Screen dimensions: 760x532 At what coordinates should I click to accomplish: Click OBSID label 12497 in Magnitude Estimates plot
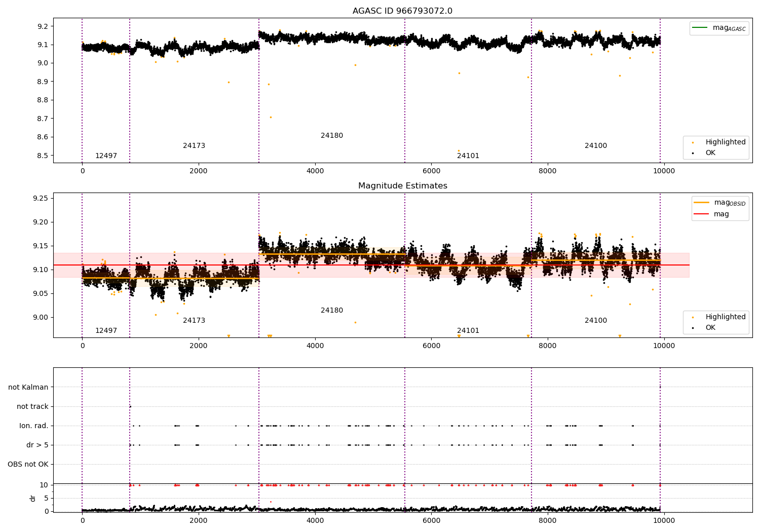coord(106,330)
